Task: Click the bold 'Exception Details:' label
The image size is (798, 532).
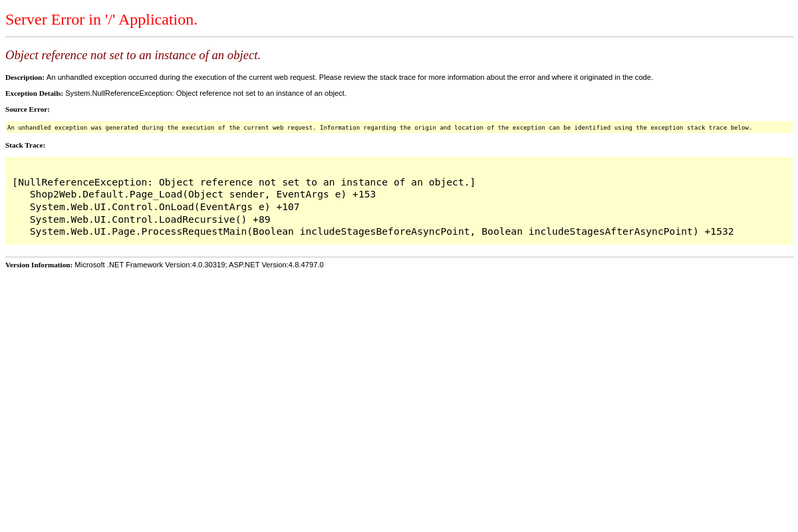Action: 34,93
